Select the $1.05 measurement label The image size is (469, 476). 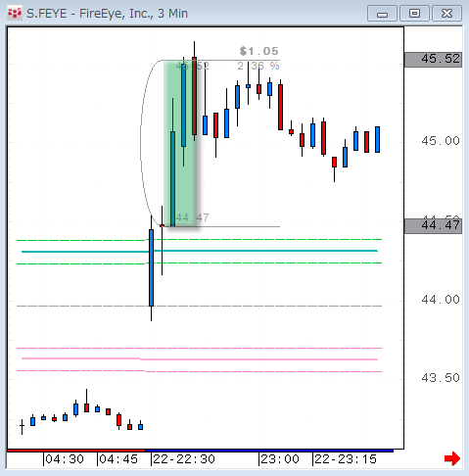pos(258,51)
